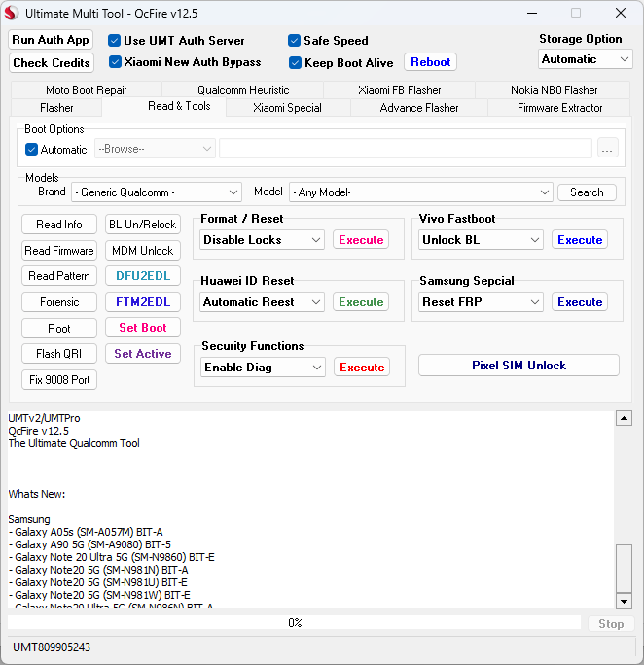Switch to Moto Boot Repair tab

87,90
